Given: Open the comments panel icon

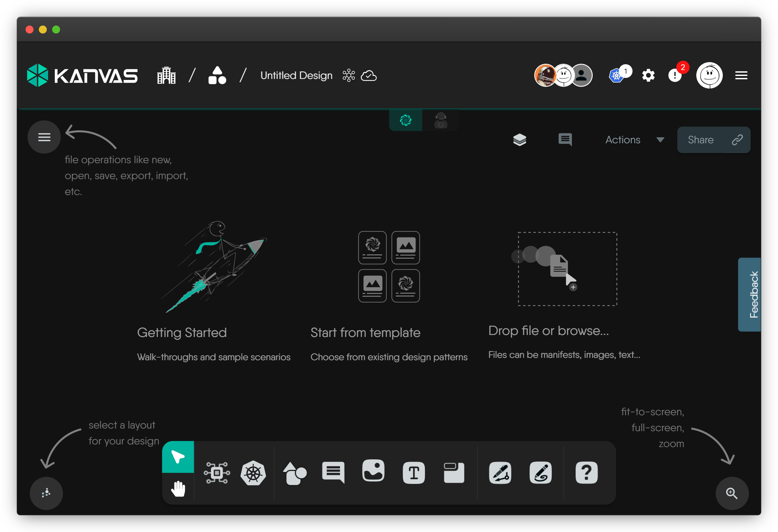Looking at the screenshot, I should tap(565, 140).
